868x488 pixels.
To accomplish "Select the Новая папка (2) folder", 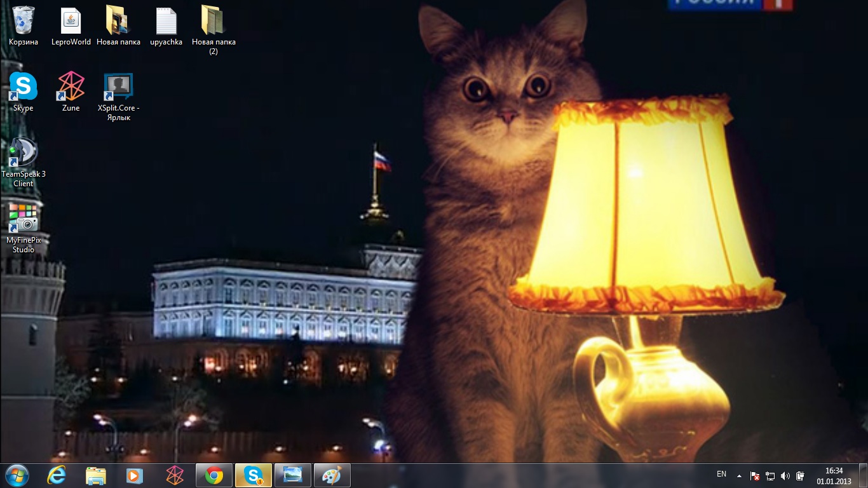I will pyautogui.click(x=213, y=21).
